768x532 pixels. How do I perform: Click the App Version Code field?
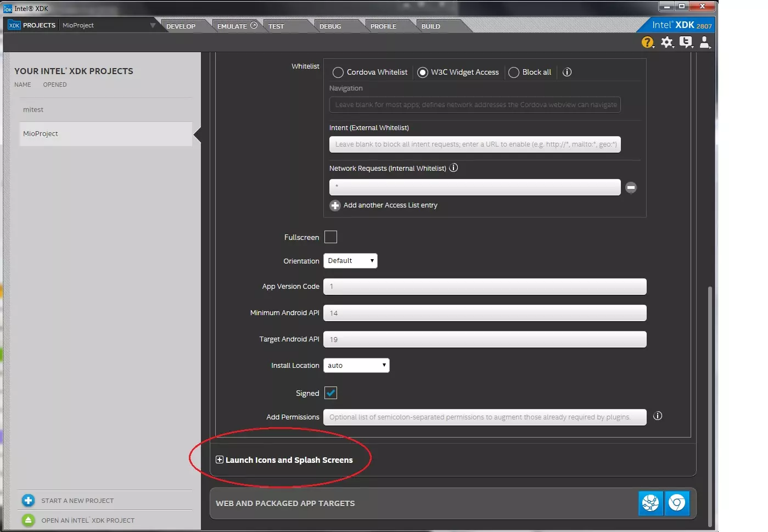tap(485, 287)
